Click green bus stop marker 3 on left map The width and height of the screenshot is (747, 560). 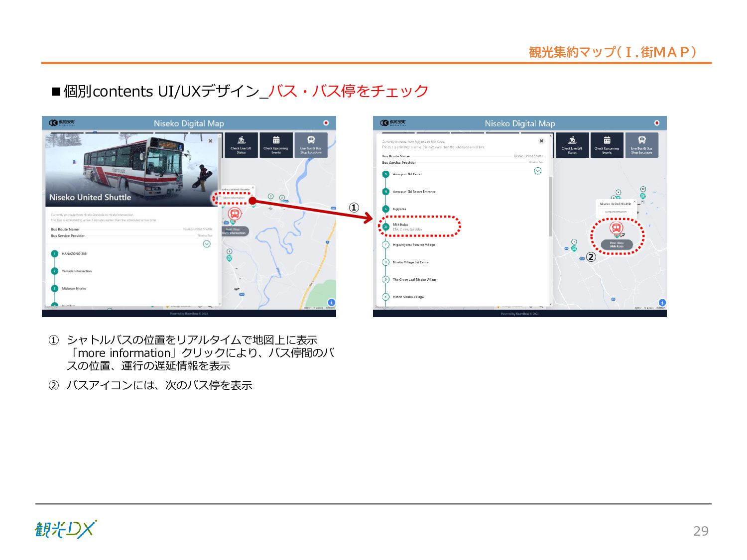pos(271,196)
